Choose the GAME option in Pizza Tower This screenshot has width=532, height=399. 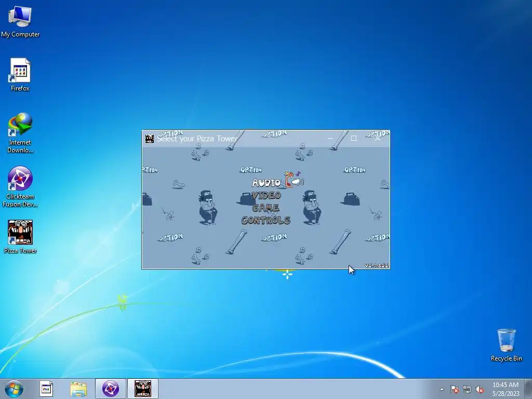tap(265, 208)
